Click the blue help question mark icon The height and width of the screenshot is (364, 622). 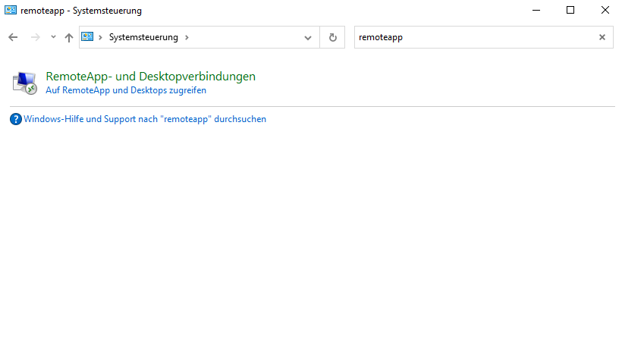click(16, 119)
